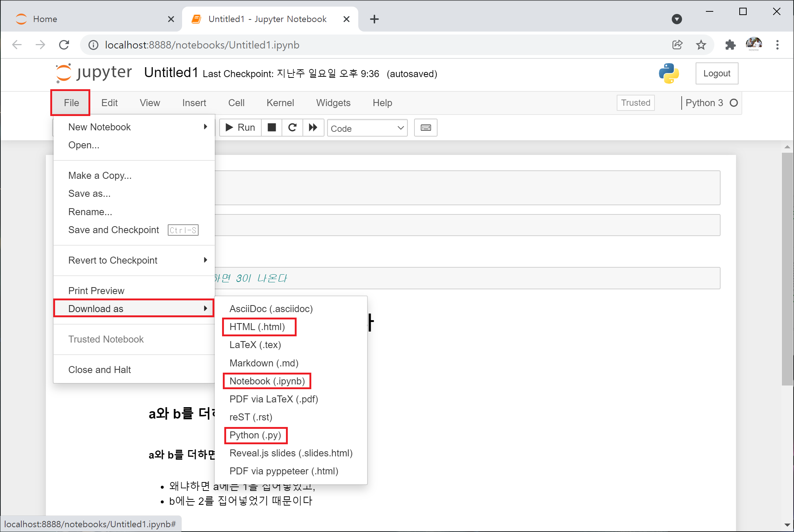Select Python (.py) from download list
The image size is (794, 532).
pyautogui.click(x=255, y=435)
